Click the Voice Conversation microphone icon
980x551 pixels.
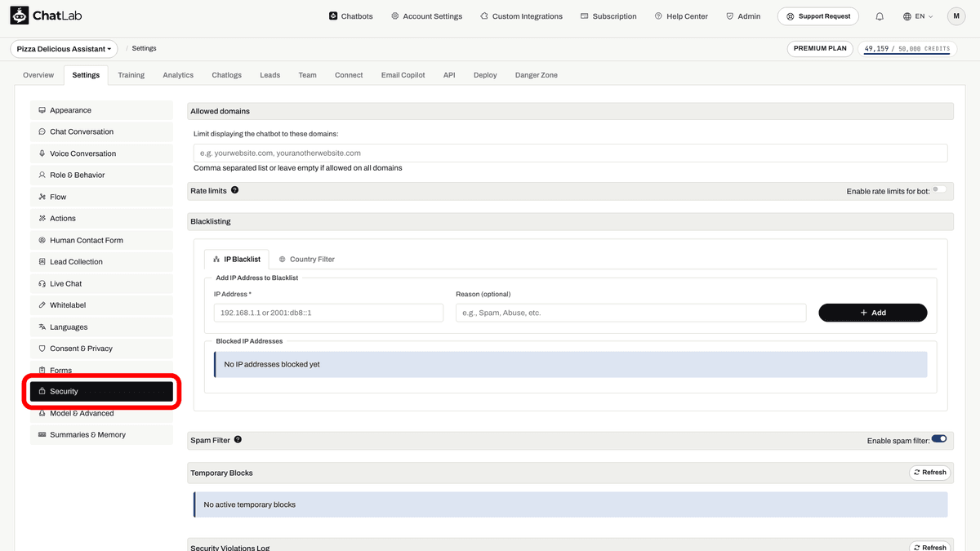point(42,153)
